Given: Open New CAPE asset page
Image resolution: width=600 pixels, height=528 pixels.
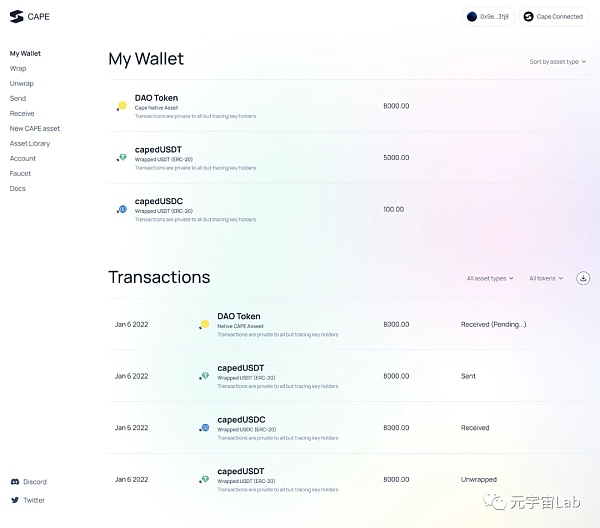Looking at the screenshot, I should [x=35, y=128].
